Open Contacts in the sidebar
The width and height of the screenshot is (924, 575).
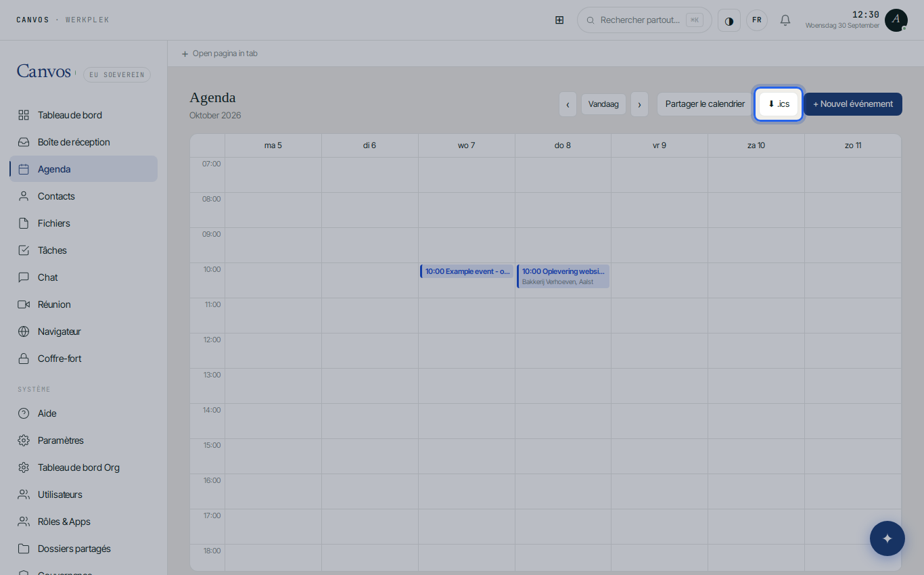[84, 196]
